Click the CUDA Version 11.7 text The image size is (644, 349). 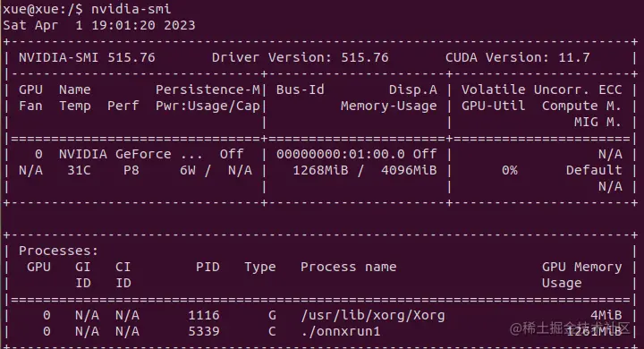click(x=518, y=57)
